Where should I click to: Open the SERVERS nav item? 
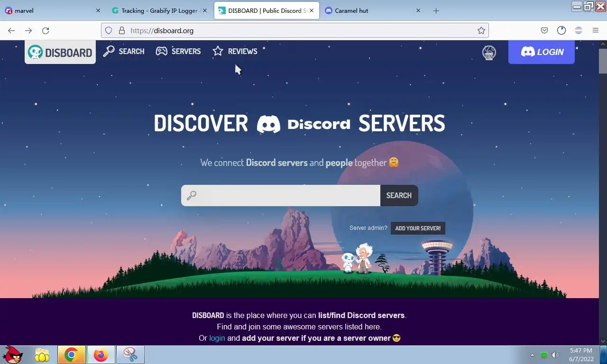(x=178, y=51)
